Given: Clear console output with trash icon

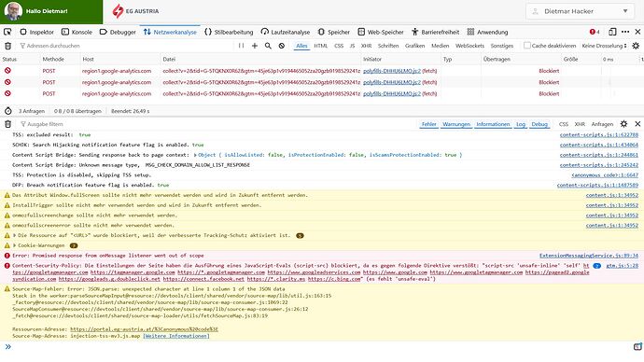Looking at the screenshot, I should (7, 124).
